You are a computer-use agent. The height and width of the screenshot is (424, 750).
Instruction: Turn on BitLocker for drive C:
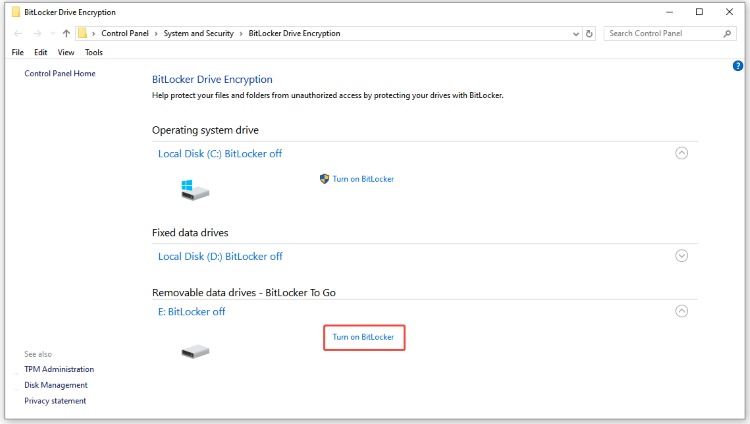point(363,179)
